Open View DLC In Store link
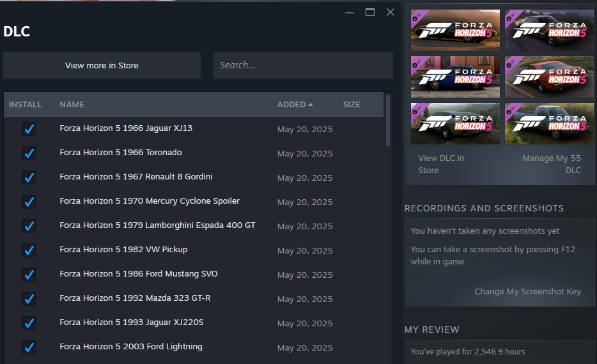597x364 pixels. point(441,164)
